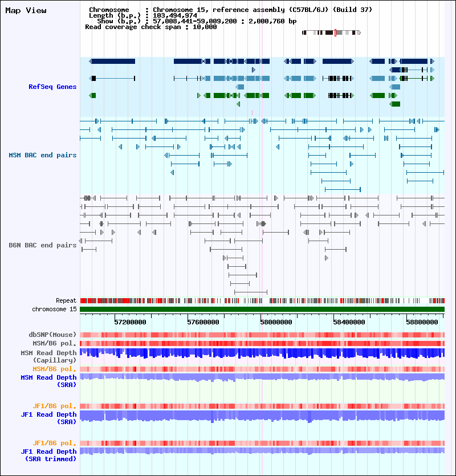Click the gray MSM/B6 pol. label
The width and height of the screenshot is (456, 476).
pyautogui.click(x=55, y=343)
